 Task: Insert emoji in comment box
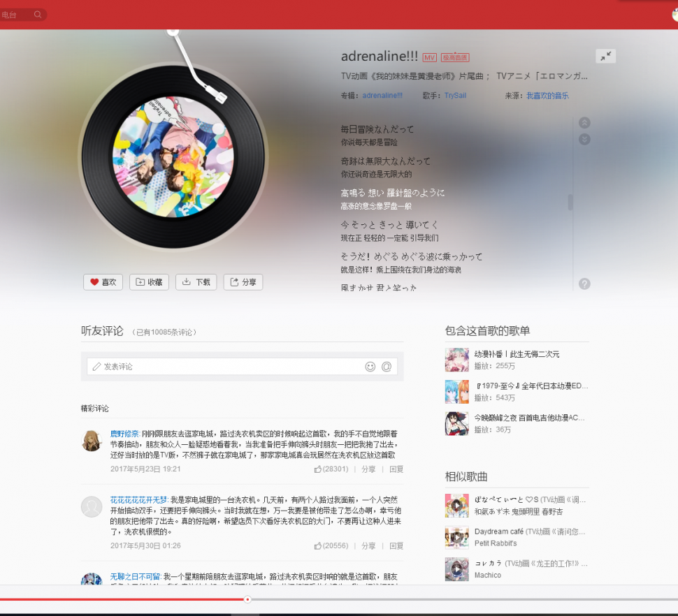pos(370,367)
